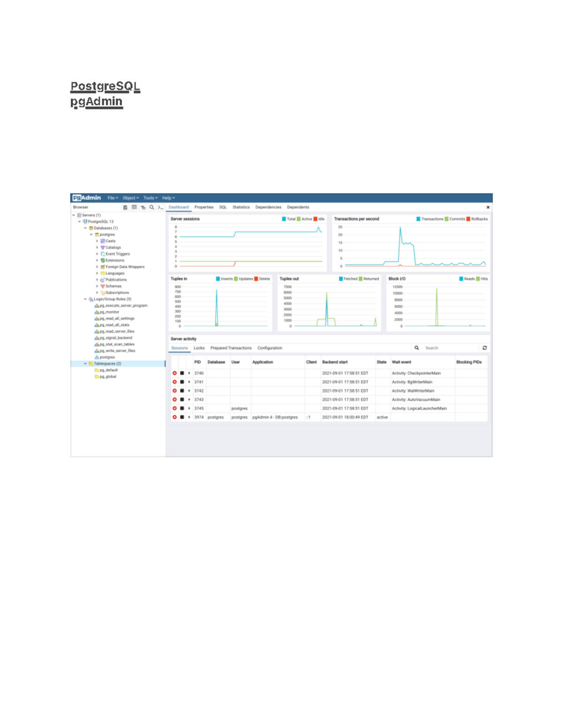Click the PostgreSQL heading link
The width and height of the screenshot is (563, 728).
coord(105,86)
